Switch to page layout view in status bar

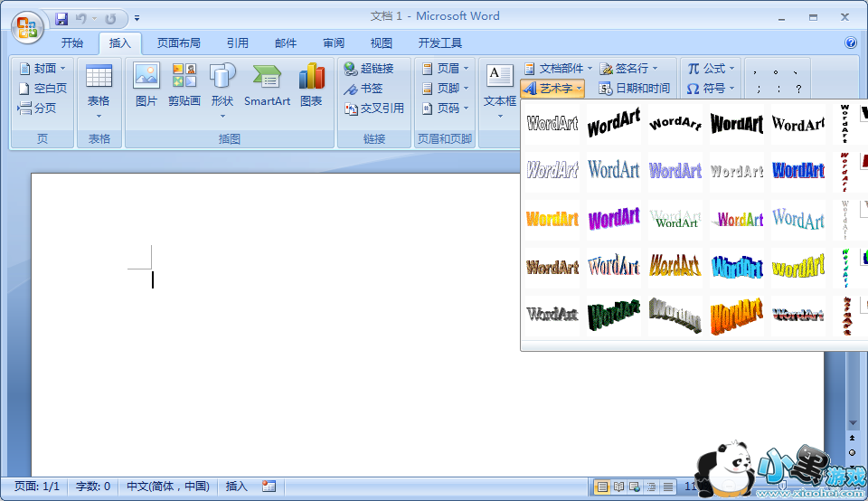pos(602,487)
